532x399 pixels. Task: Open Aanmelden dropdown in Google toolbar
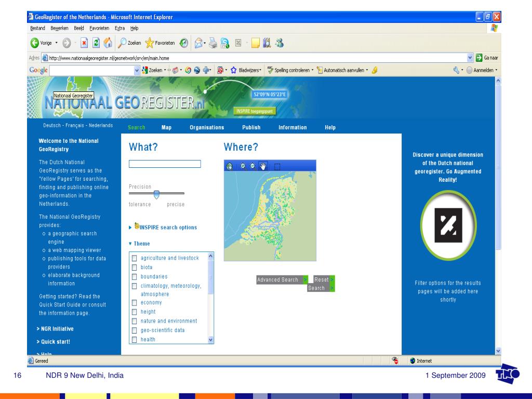(x=496, y=70)
